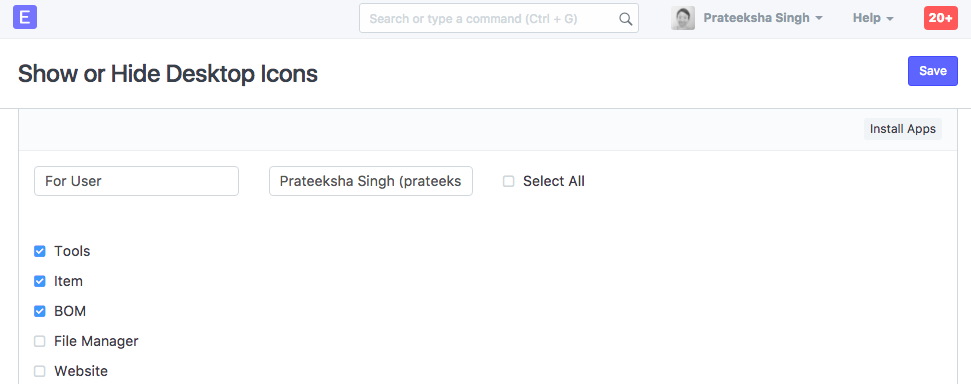Uncheck the Tools checkbox
971x384 pixels.
pos(40,251)
